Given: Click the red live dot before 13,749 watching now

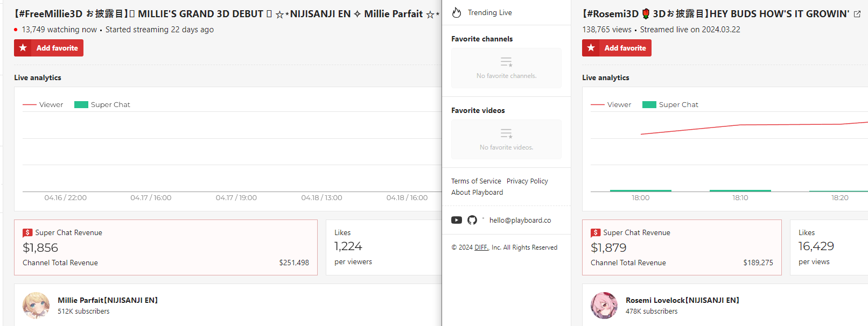Looking at the screenshot, I should [x=16, y=30].
